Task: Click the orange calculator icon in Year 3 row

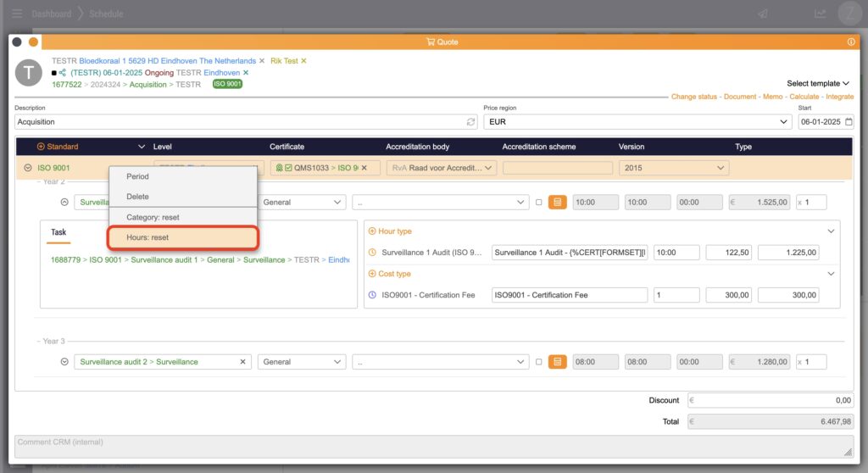Action: [557, 362]
